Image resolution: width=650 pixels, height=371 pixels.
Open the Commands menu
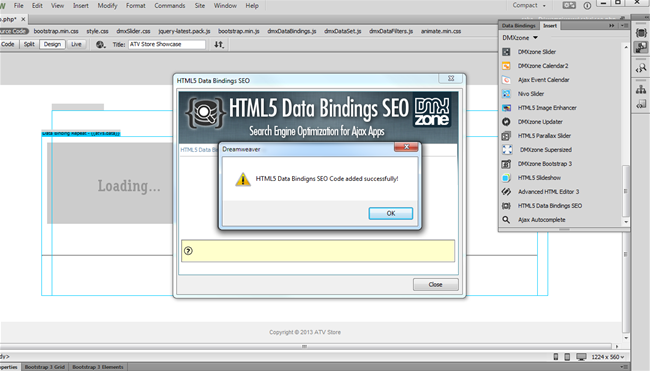point(170,6)
